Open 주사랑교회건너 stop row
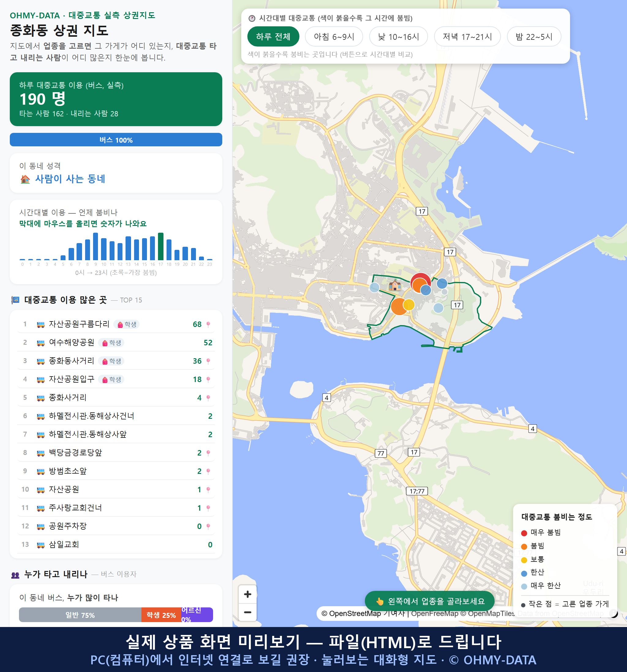Image resolution: width=627 pixels, height=672 pixels. (116, 508)
